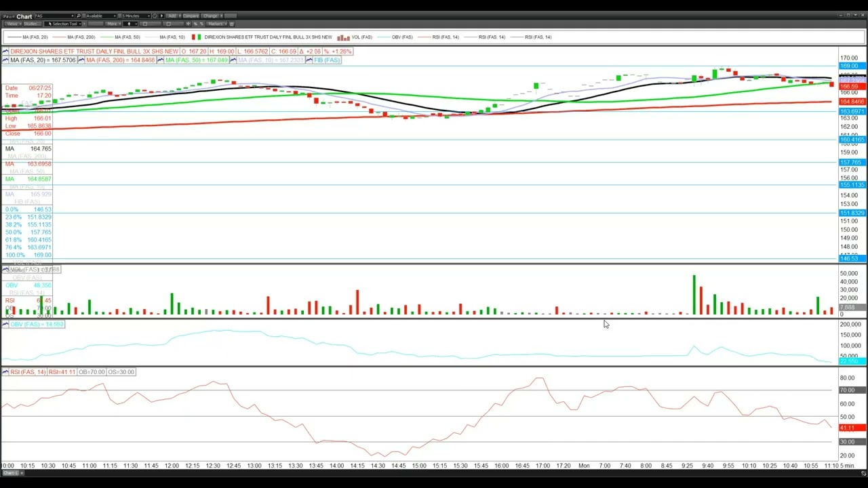The width and height of the screenshot is (868, 488).
Task: Click chart icon beside DIREXION SHARES title
Action: pyautogui.click(x=5, y=52)
